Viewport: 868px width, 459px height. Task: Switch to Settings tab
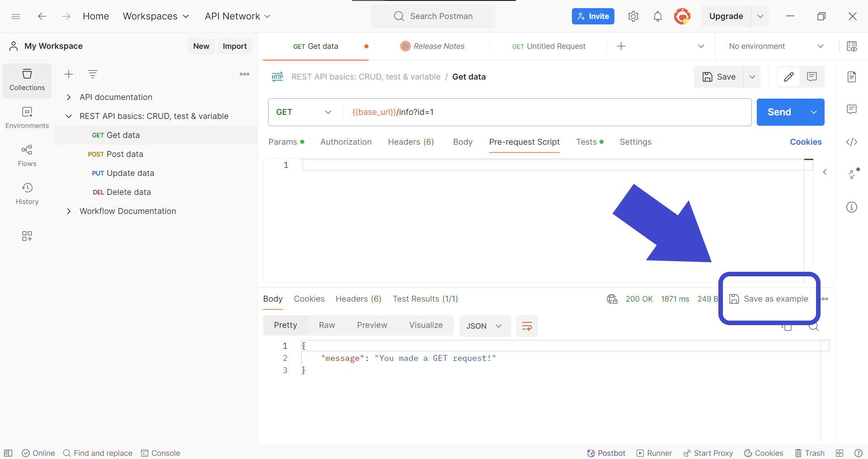(636, 142)
